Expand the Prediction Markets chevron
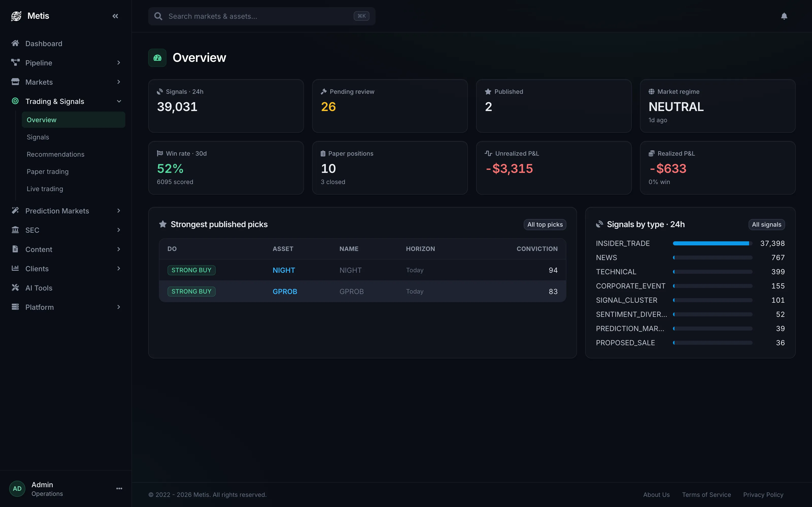 tap(119, 211)
